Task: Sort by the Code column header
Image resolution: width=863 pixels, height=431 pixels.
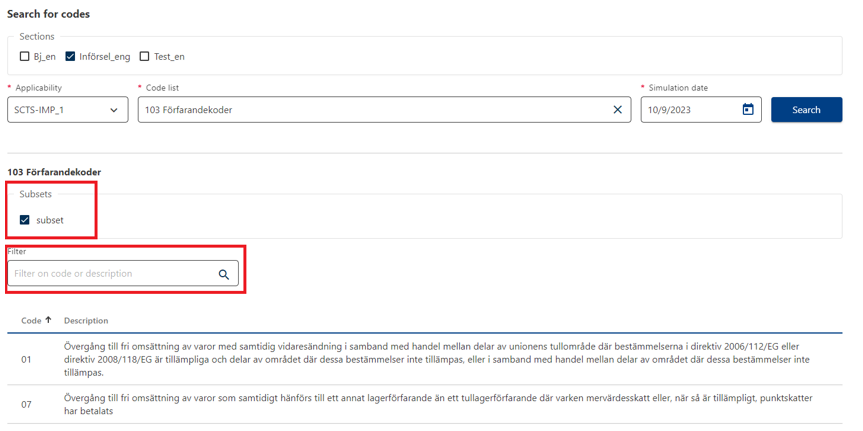Action: (31, 321)
